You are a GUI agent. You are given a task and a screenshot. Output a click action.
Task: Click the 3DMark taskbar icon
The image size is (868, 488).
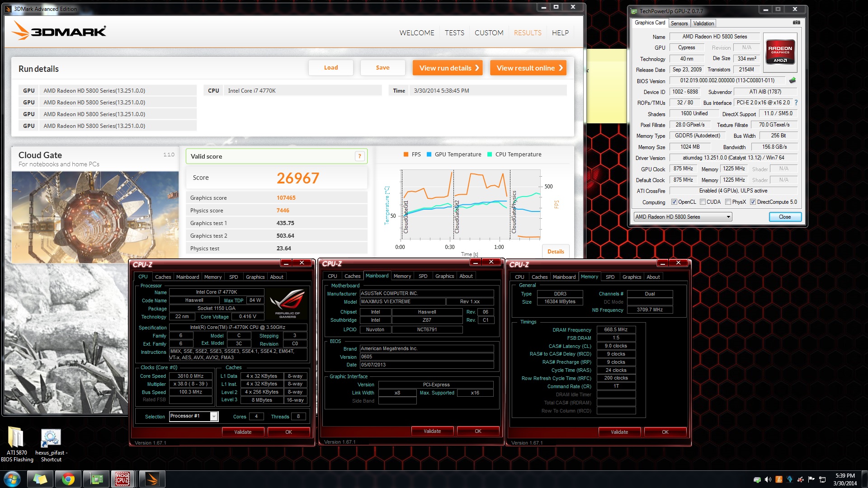(x=152, y=479)
